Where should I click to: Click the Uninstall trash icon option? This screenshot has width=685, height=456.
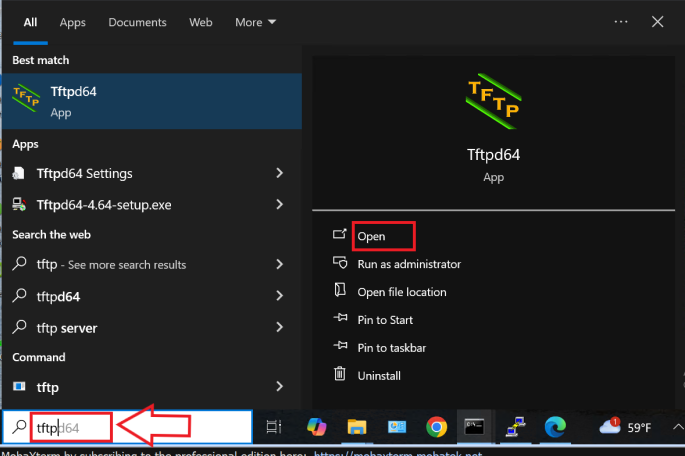[379, 376]
